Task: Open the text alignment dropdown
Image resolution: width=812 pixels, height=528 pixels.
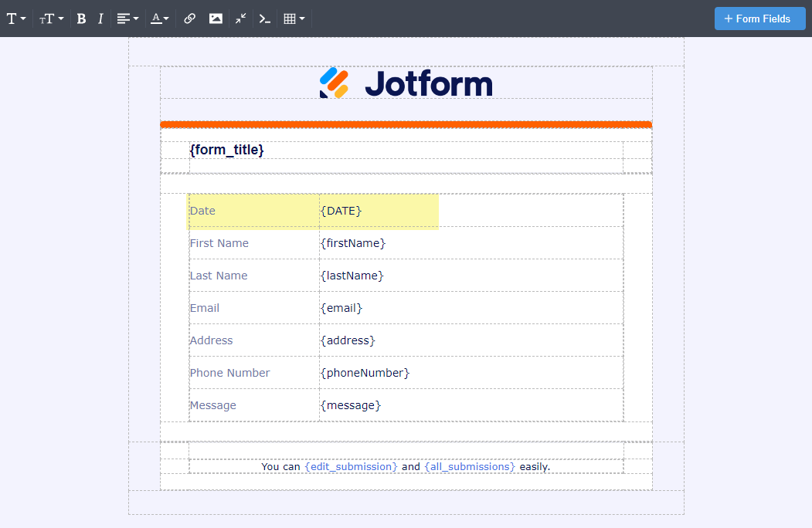Action: point(127,19)
